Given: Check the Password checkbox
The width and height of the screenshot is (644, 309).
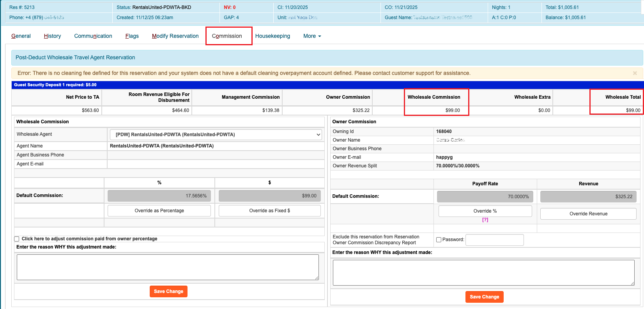Looking at the screenshot, I should pyautogui.click(x=439, y=240).
